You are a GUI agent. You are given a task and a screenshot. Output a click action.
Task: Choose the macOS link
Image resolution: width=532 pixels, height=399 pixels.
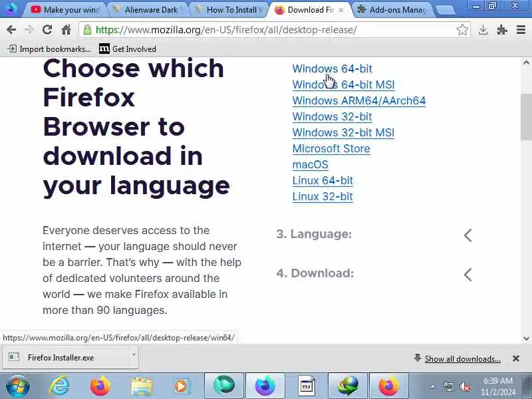(x=310, y=164)
